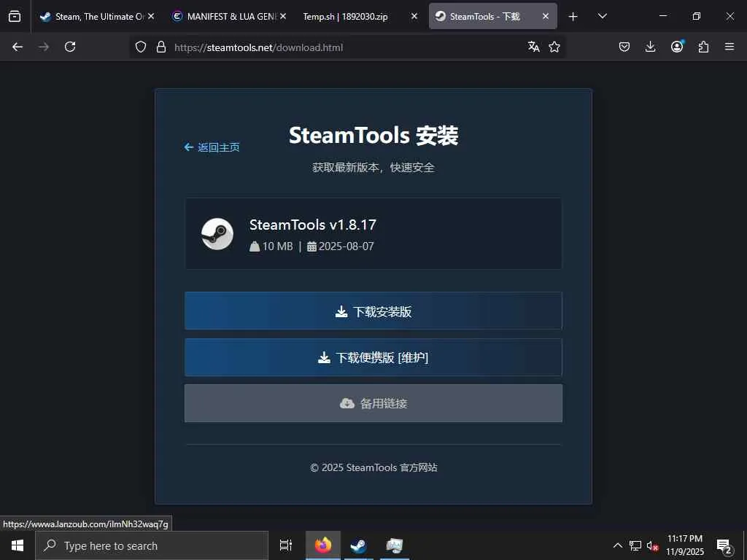This screenshot has height=560, width=747.
Task: Save page to Pocket
Action: tap(624, 47)
